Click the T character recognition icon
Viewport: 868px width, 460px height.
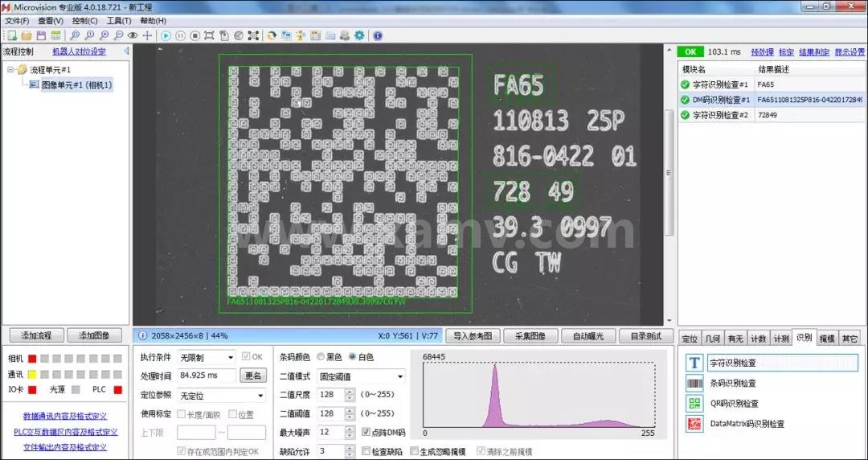click(x=694, y=363)
